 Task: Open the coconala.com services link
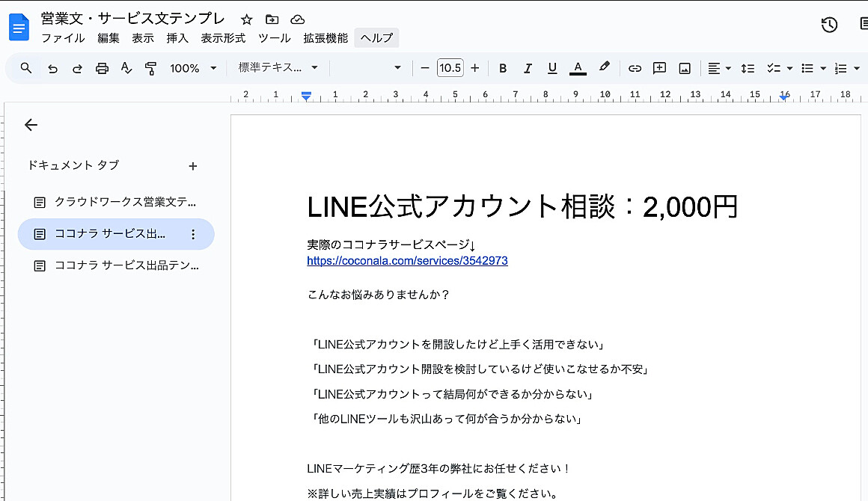407,260
